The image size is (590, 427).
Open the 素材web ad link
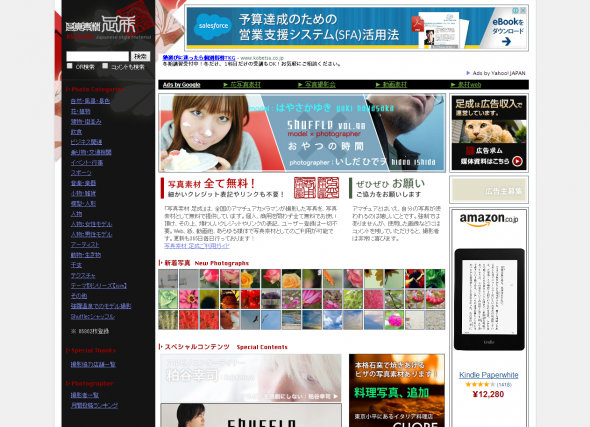click(466, 85)
